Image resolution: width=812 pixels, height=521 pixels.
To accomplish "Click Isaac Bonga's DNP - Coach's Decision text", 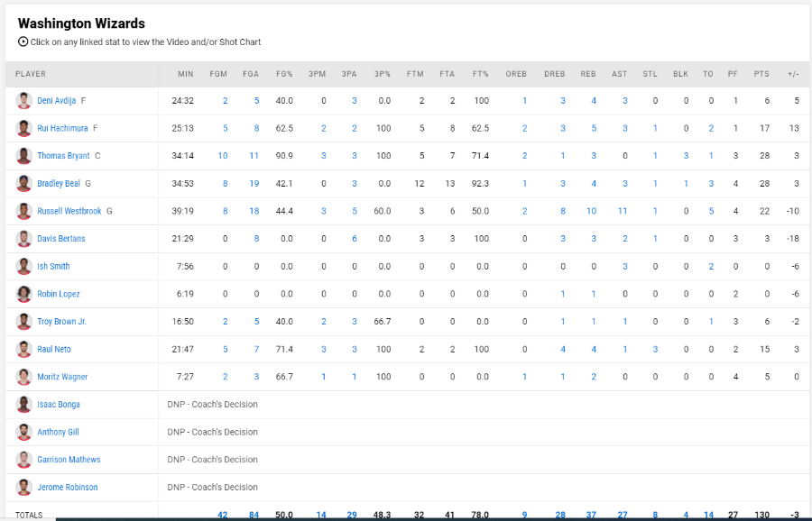I will point(212,404).
